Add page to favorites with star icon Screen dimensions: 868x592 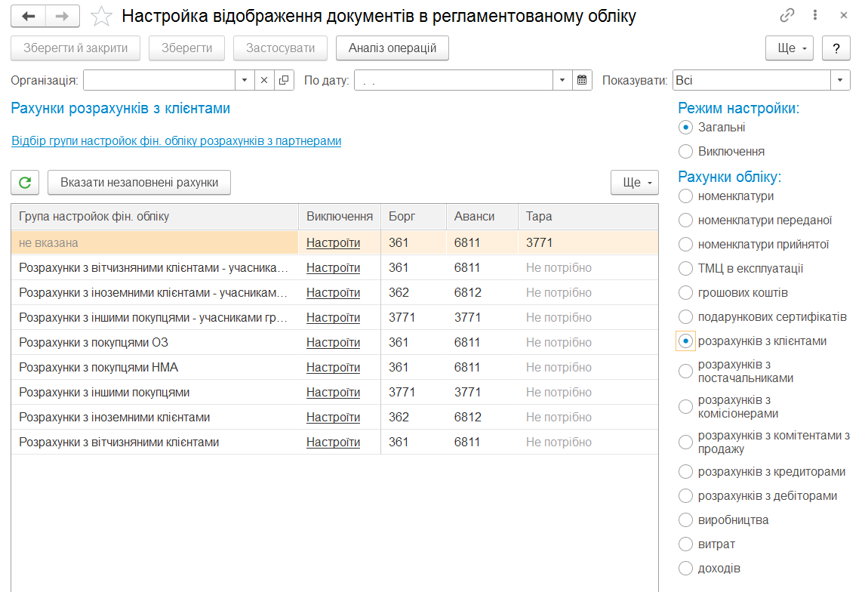coord(101,16)
